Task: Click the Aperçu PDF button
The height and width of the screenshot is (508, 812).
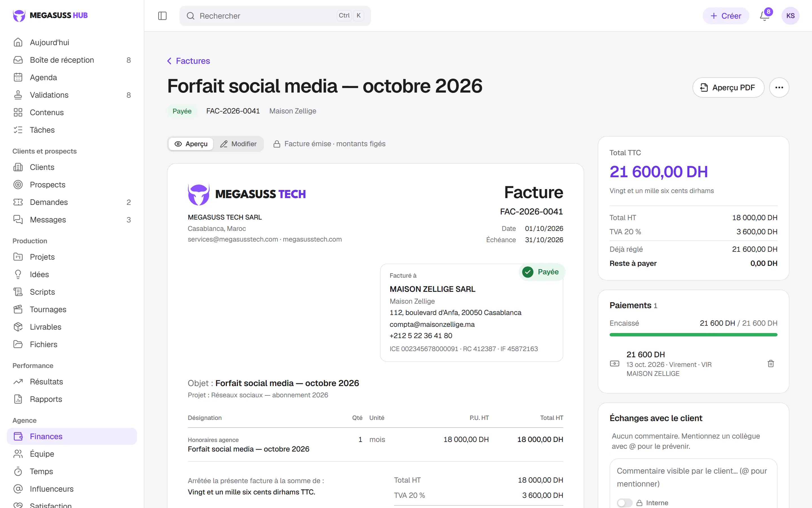Action: [x=728, y=88]
